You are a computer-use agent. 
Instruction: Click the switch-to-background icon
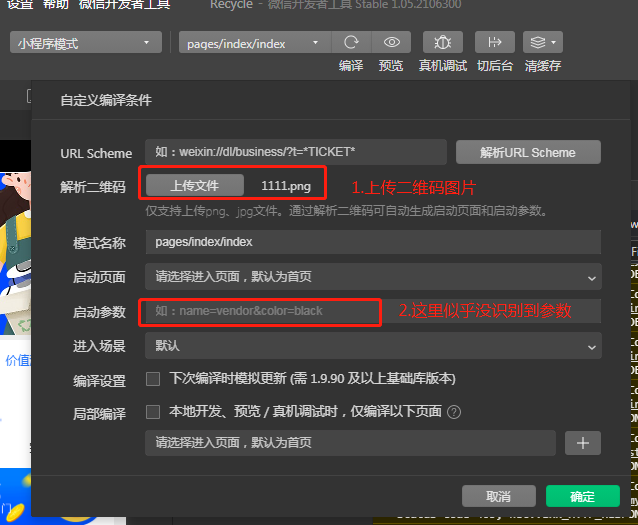[x=495, y=42]
